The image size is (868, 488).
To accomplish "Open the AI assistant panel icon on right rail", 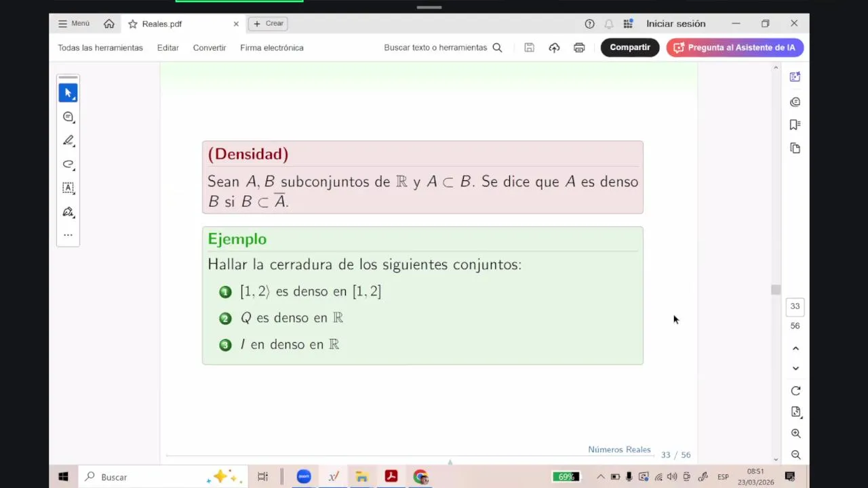I will [x=795, y=77].
